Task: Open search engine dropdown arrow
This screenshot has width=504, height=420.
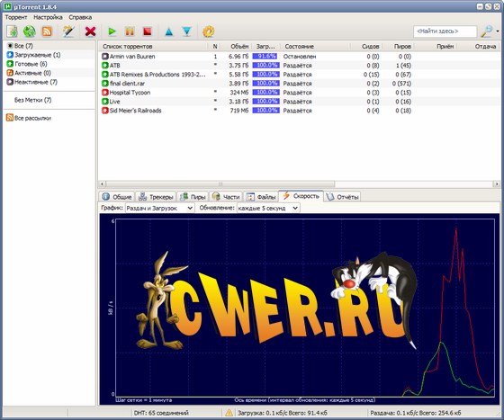Action: point(498,31)
